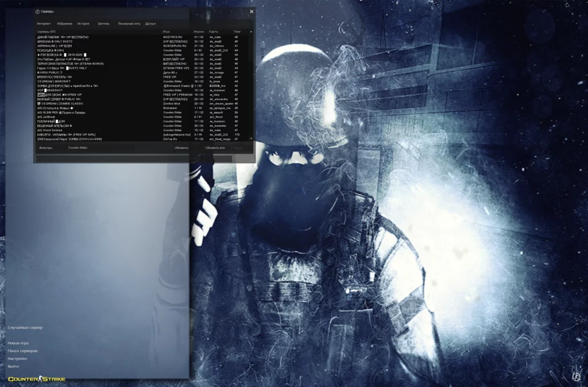
Task: Click the scroll-up arrow of server list
Action: pos(251,32)
